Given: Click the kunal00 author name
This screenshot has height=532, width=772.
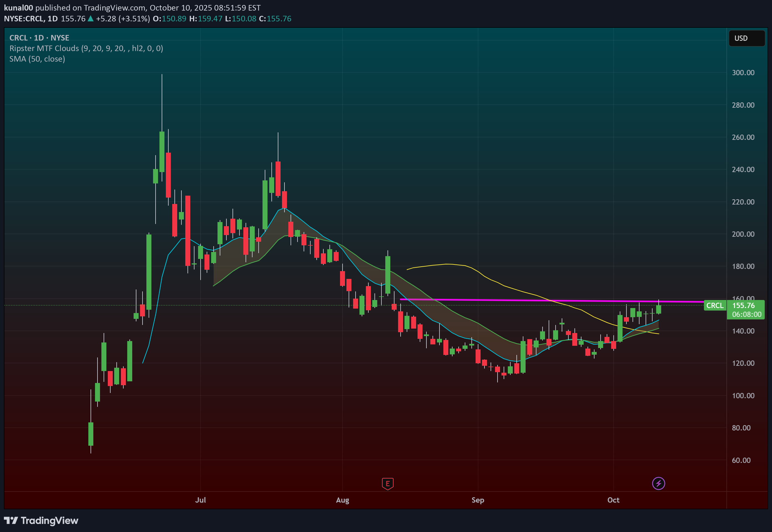Looking at the screenshot, I should [x=18, y=8].
